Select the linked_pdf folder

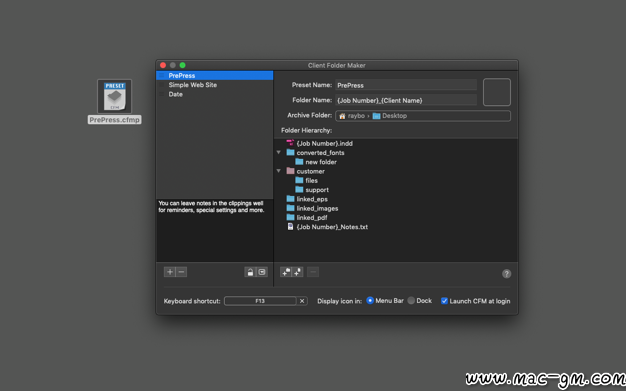pos(312,218)
